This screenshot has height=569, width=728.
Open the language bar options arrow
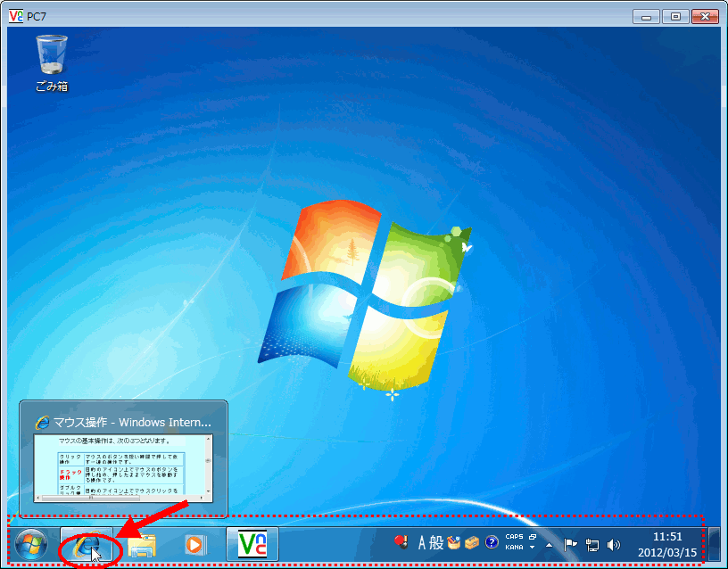[x=533, y=548]
